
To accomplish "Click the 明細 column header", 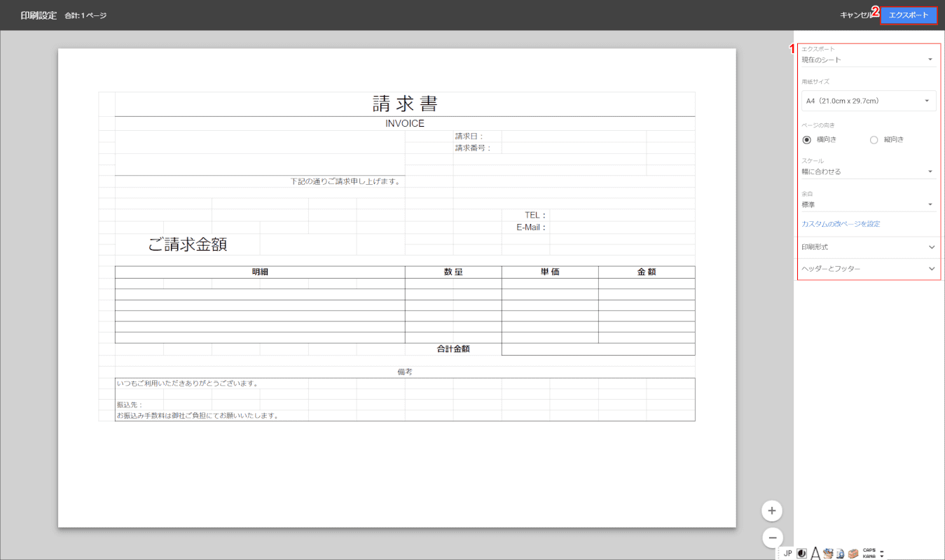I will tap(260, 272).
